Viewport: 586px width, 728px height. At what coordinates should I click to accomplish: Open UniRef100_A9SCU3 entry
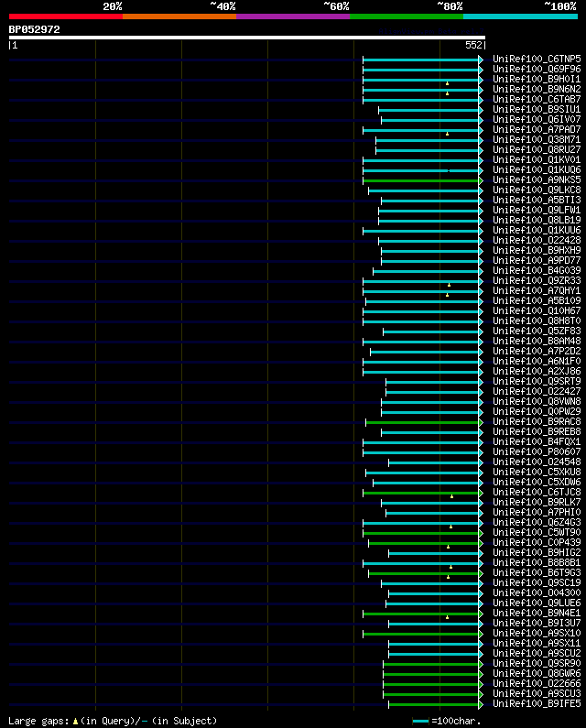[x=537, y=693]
